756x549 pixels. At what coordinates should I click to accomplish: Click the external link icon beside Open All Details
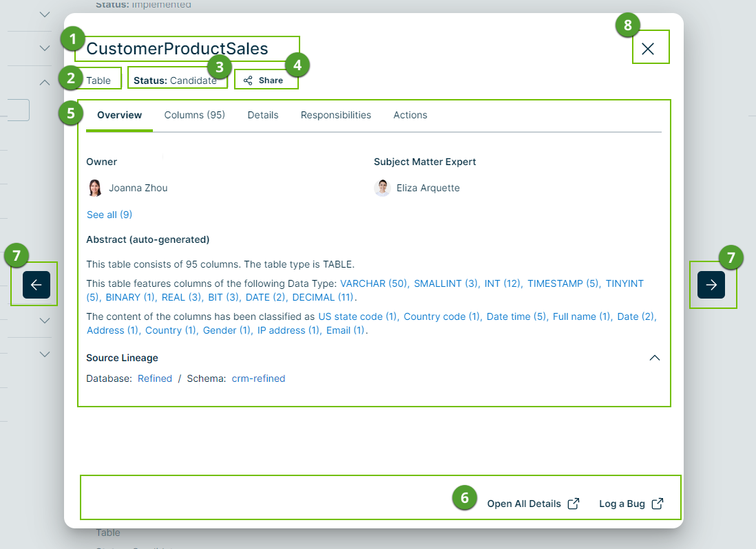point(574,504)
